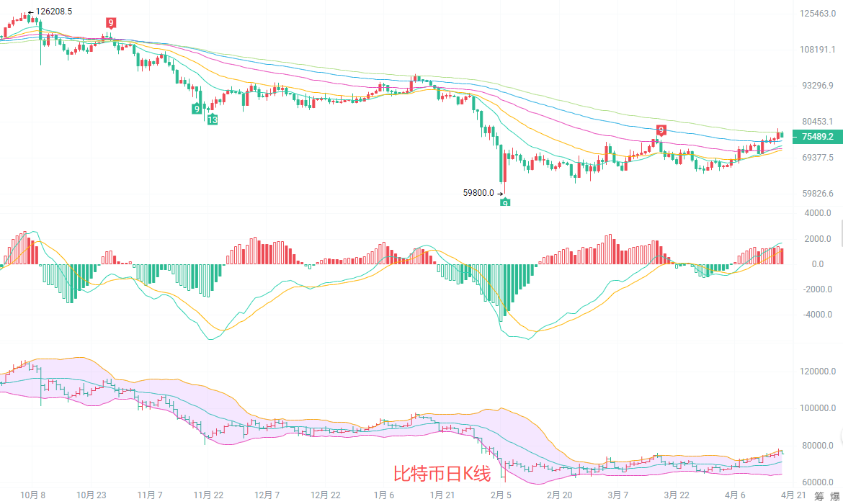Click the 59800.0 low price label
This screenshot has height=504, width=843.
coord(478,192)
